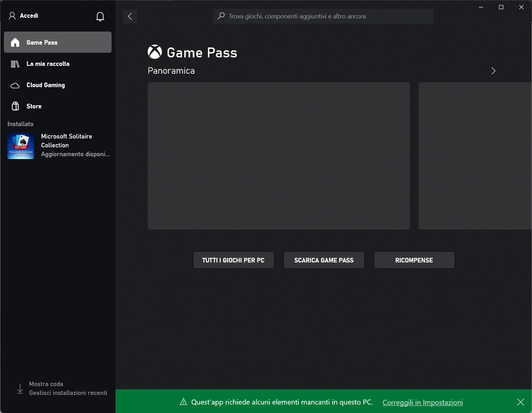Minimize the Xbox app window

(481, 7)
